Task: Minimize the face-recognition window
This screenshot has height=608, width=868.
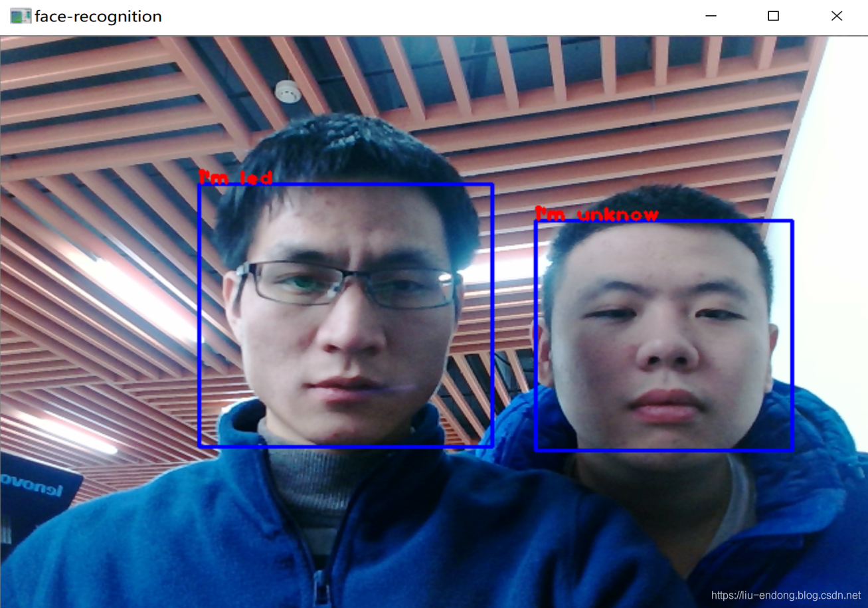Action: (711, 15)
